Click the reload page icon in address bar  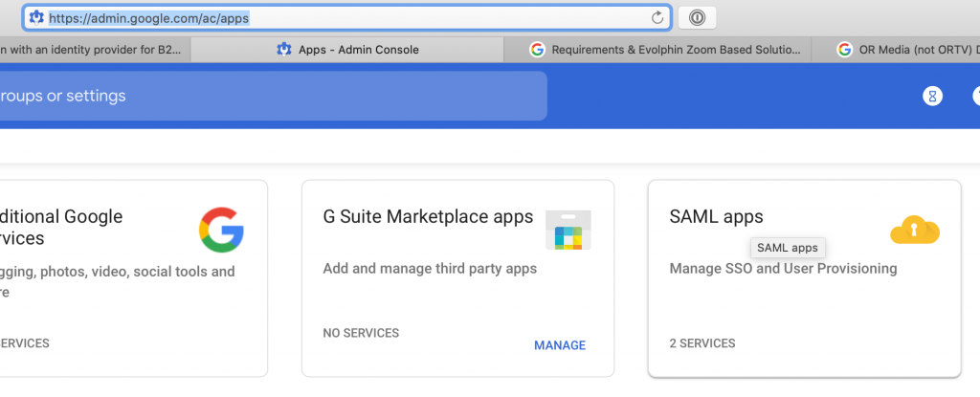[657, 18]
